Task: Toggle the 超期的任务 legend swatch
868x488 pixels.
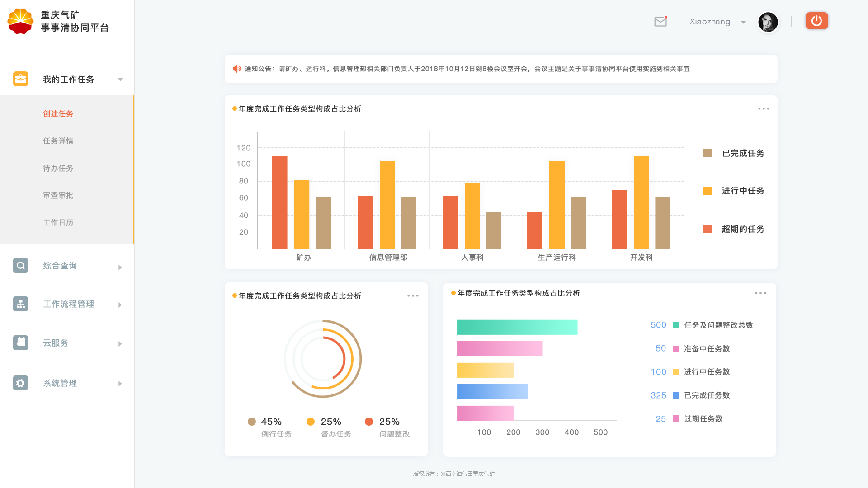Action: click(x=708, y=229)
